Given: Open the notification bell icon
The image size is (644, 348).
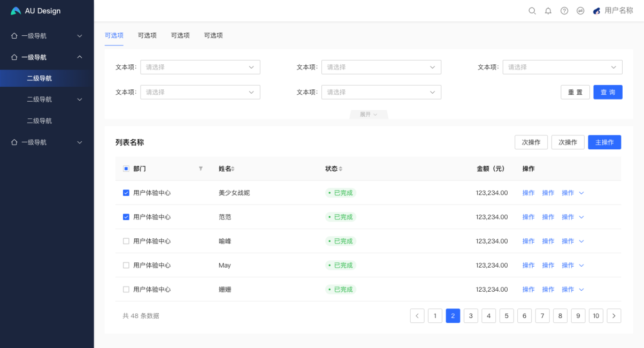Looking at the screenshot, I should [x=548, y=11].
